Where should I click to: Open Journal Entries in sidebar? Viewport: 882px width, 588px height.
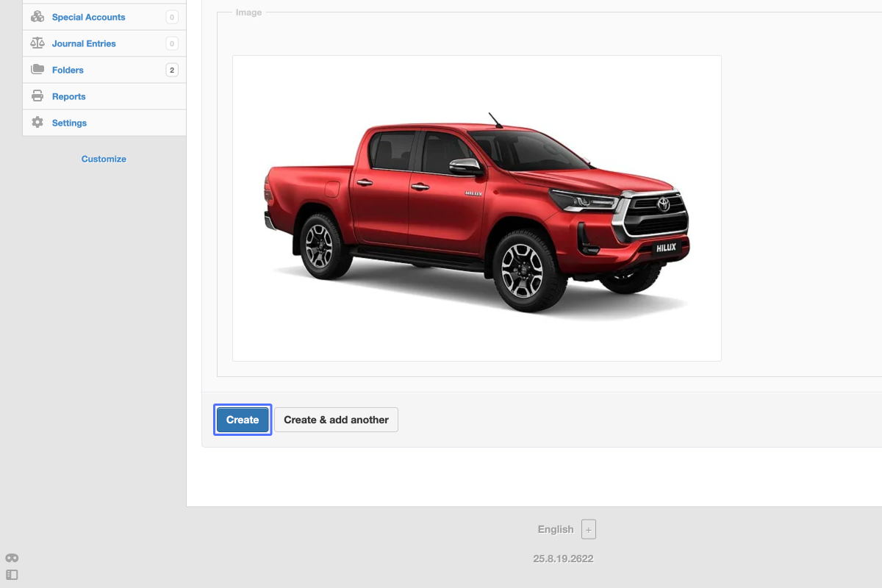point(104,43)
